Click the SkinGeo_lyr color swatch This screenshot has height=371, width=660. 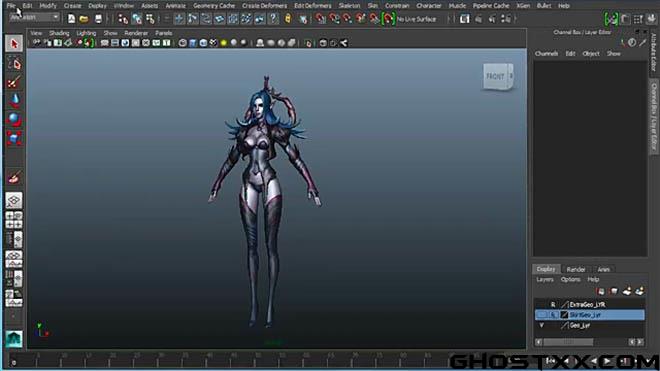(564, 315)
